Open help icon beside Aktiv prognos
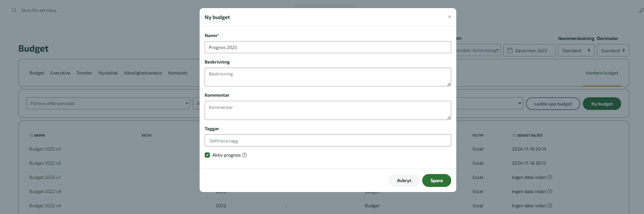The image size is (644, 214). pos(244,155)
